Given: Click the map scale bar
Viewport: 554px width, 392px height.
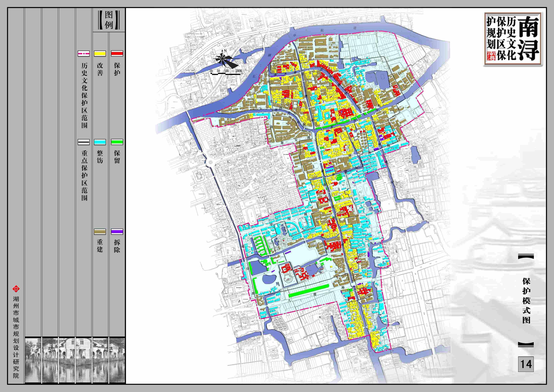Looking at the screenshot, I should coord(226,74).
